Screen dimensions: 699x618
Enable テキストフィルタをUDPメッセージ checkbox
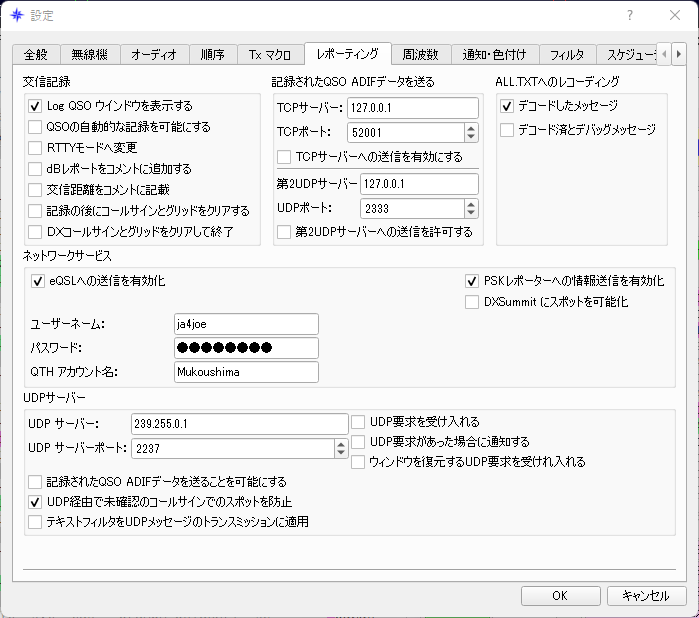35,522
